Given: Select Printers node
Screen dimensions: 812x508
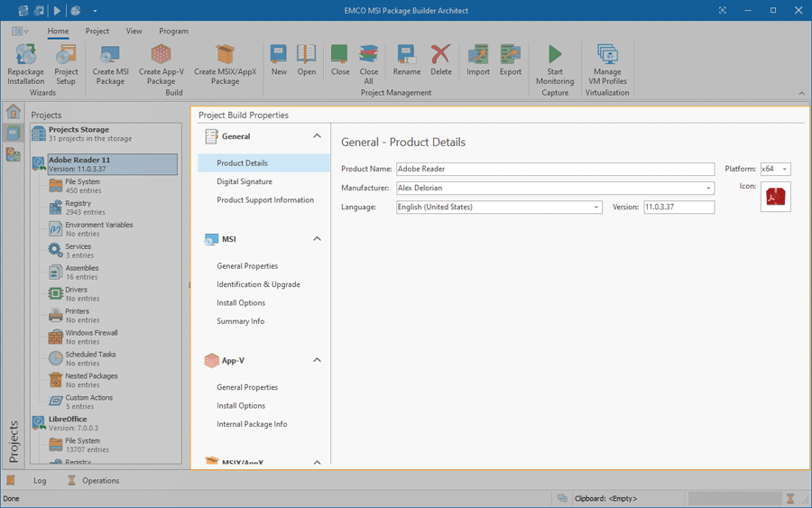Looking at the screenshot, I should [x=74, y=316].
